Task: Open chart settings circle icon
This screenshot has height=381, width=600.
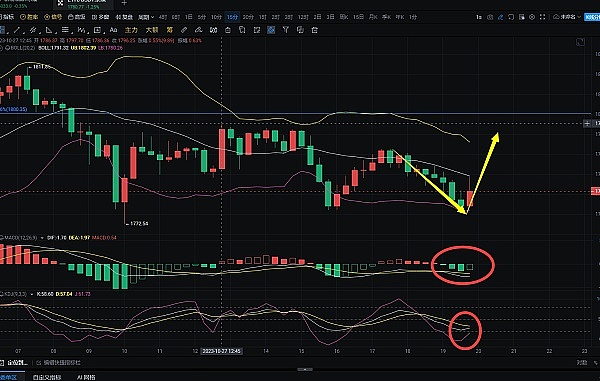Action: (532, 17)
